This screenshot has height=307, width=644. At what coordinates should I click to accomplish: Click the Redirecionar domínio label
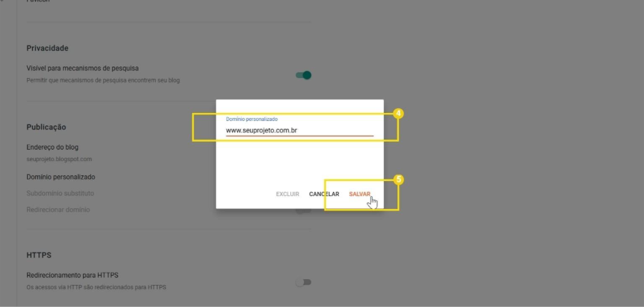click(x=59, y=210)
